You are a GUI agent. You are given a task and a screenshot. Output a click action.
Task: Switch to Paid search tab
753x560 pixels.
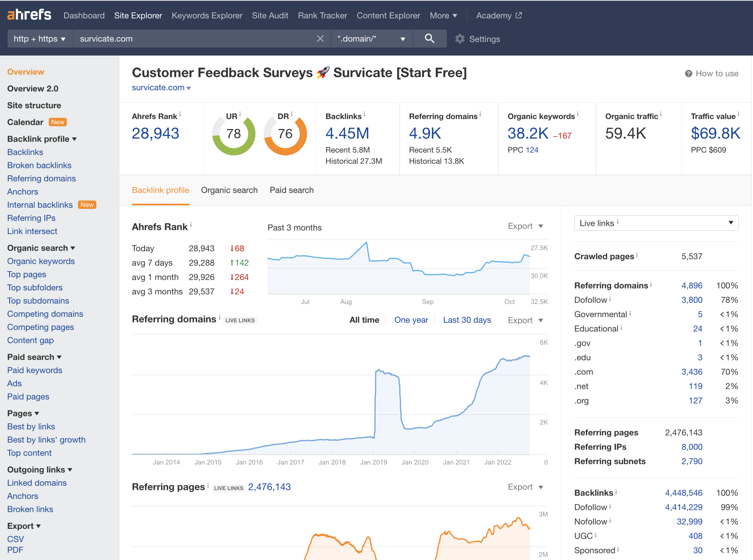(x=291, y=190)
